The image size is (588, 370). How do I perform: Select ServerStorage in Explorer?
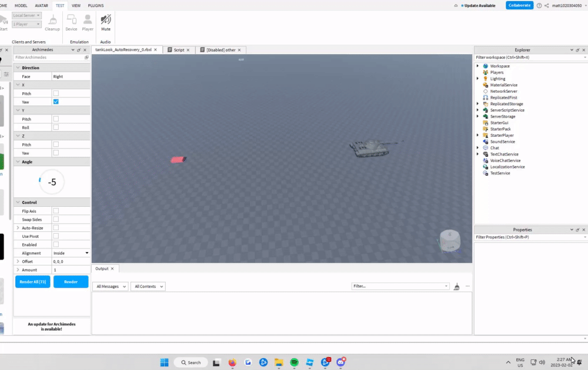pos(503,116)
